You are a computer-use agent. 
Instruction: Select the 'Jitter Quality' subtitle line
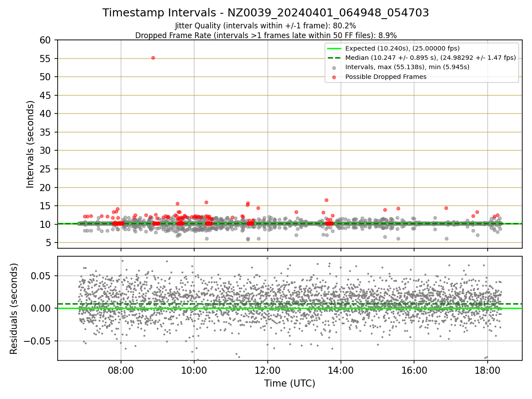click(x=266, y=26)
